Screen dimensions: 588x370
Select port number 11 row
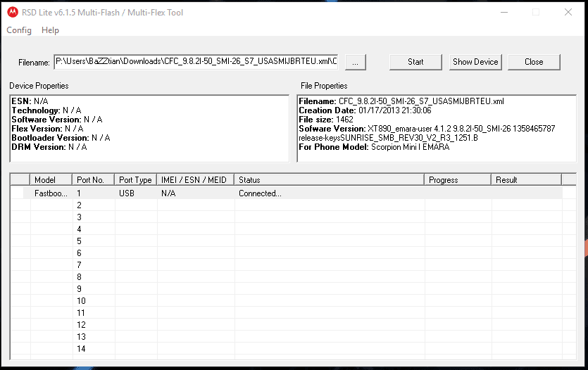(287, 313)
